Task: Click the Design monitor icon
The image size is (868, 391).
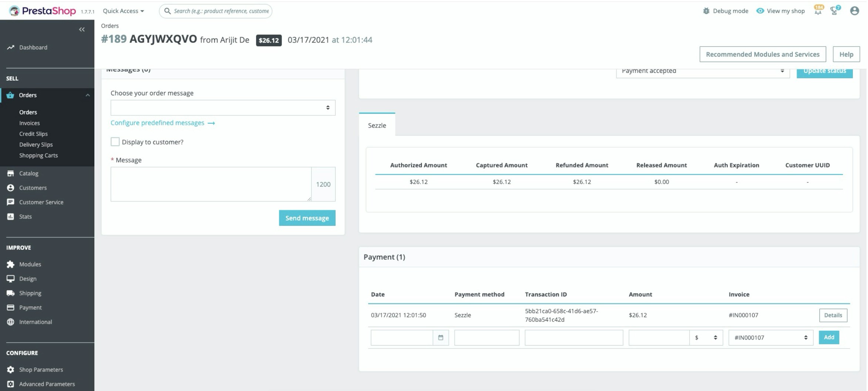Action: pos(11,279)
